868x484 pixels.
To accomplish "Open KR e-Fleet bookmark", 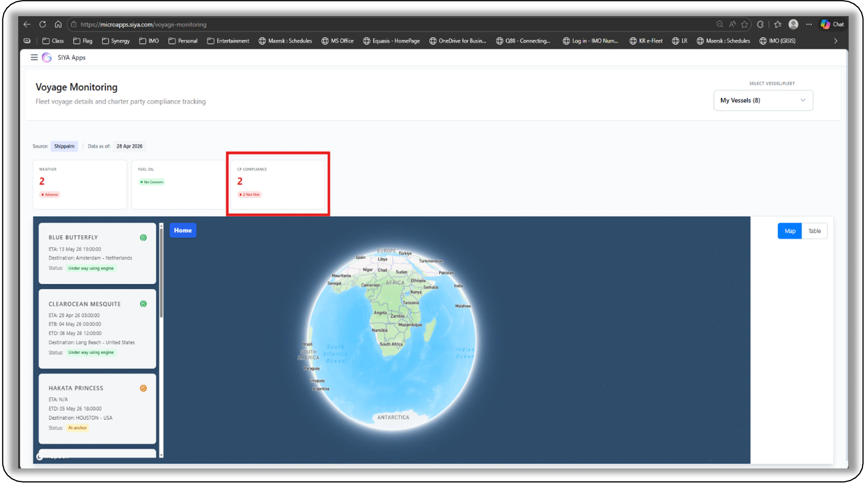I will 646,41.
